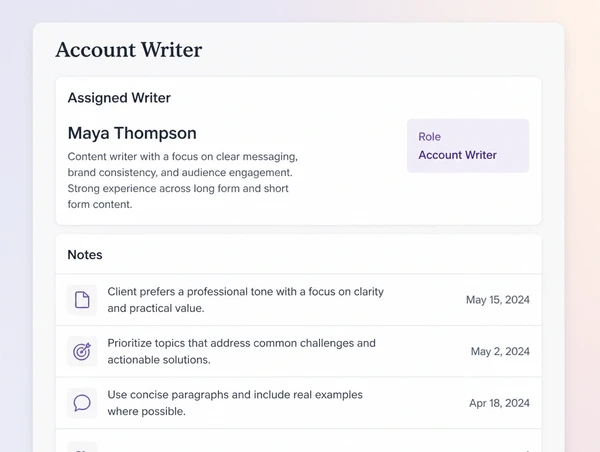Image resolution: width=600 pixels, height=452 pixels.
Task: Open the note about concise paragraphs
Action: tap(298, 403)
